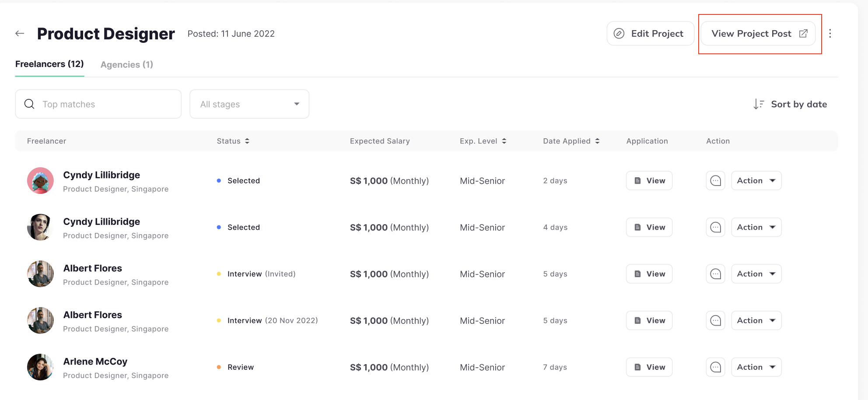Image resolution: width=868 pixels, height=400 pixels.
Task: Expand the All stages dropdown
Action: click(249, 104)
